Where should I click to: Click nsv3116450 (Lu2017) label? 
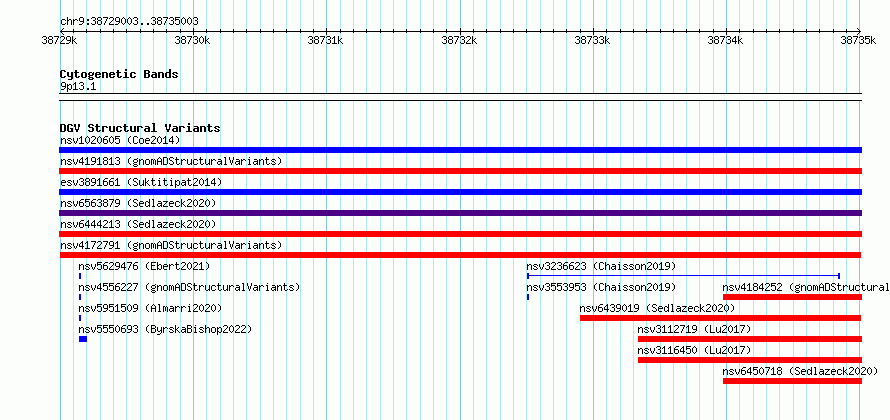pos(694,350)
